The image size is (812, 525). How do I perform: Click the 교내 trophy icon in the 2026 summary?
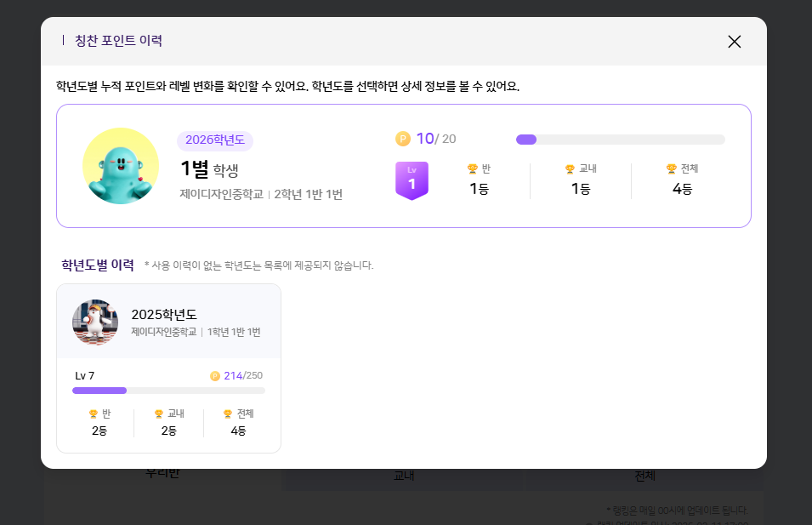pos(570,168)
